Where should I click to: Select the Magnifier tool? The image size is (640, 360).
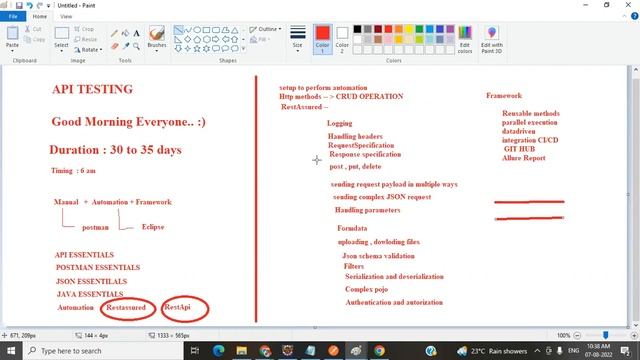coord(136,46)
